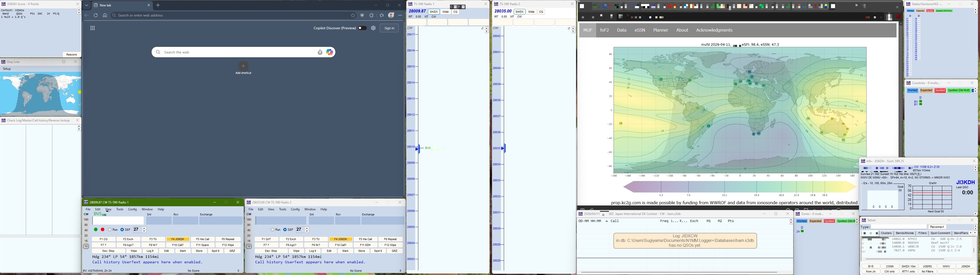Select Run mode radio in Radio 1 window
Screen dimensions: 980x275
(110, 230)
